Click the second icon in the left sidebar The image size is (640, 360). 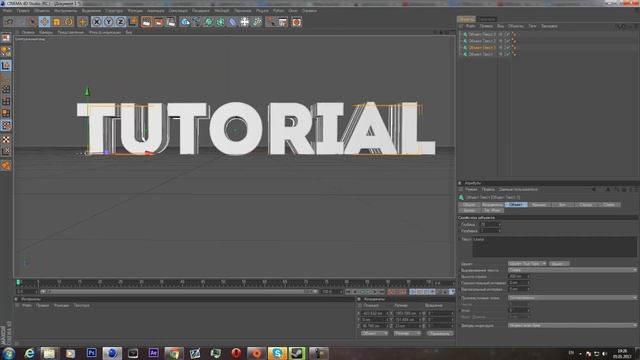[x=6, y=51]
